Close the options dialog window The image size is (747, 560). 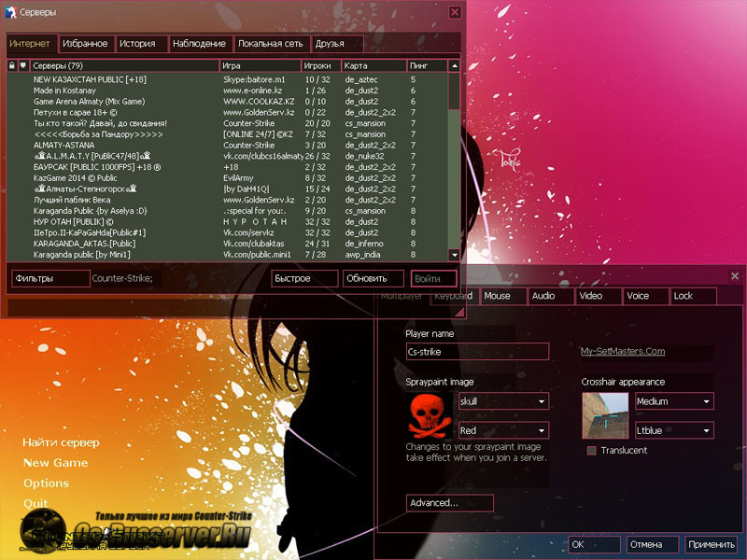point(735,275)
